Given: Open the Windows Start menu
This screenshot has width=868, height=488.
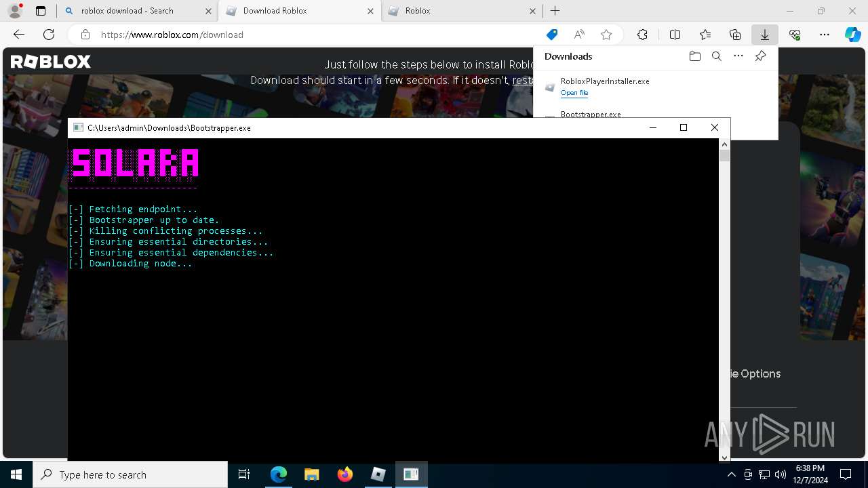Looking at the screenshot, I should coord(16,474).
